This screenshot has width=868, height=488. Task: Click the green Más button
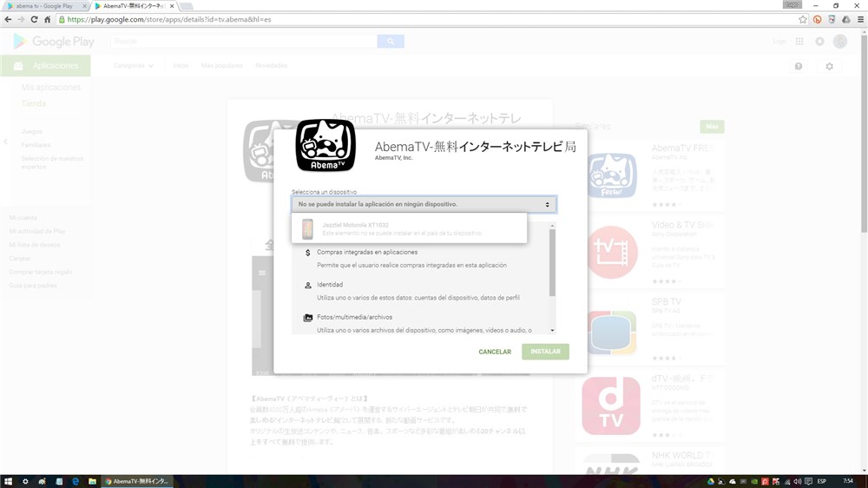point(712,126)
